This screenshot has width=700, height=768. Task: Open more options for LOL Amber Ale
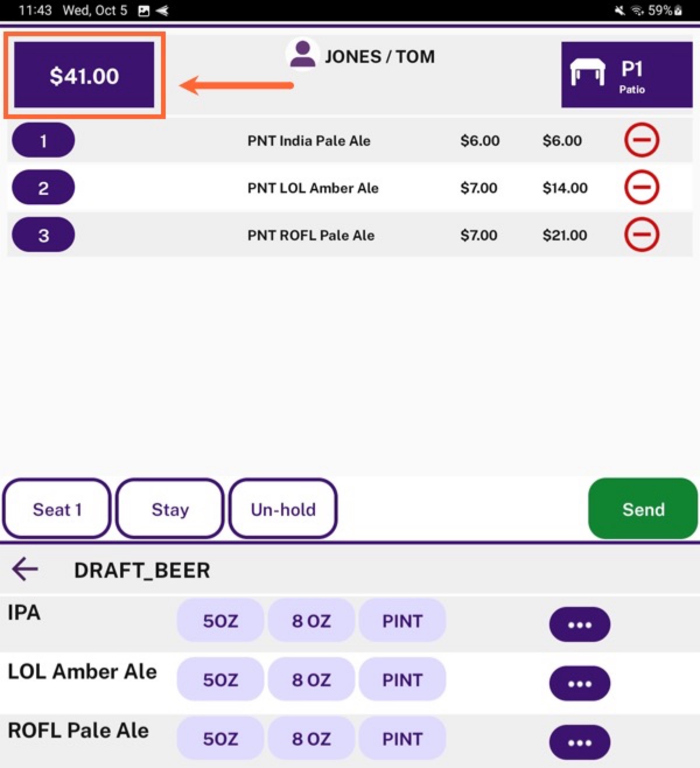point(580,683)
